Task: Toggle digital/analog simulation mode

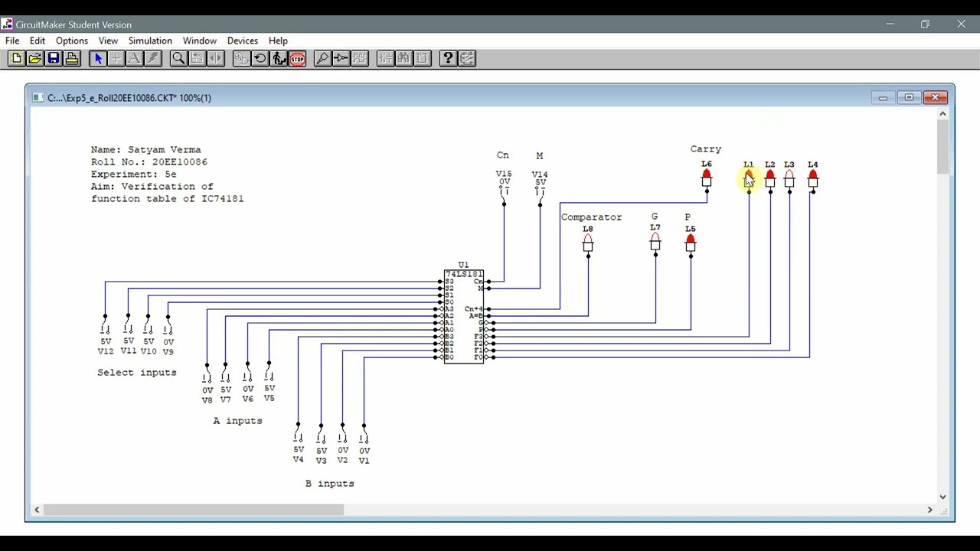Action: coord(241,58)
